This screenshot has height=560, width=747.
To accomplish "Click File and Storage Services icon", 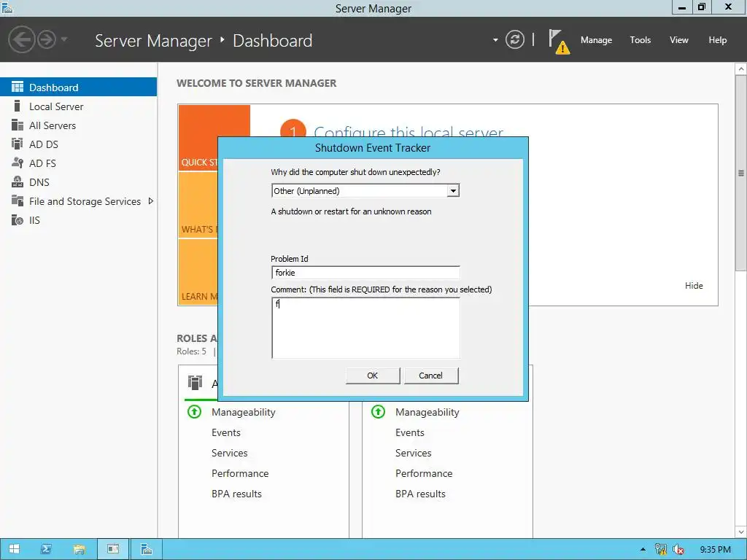I will [x=18, y=201].
